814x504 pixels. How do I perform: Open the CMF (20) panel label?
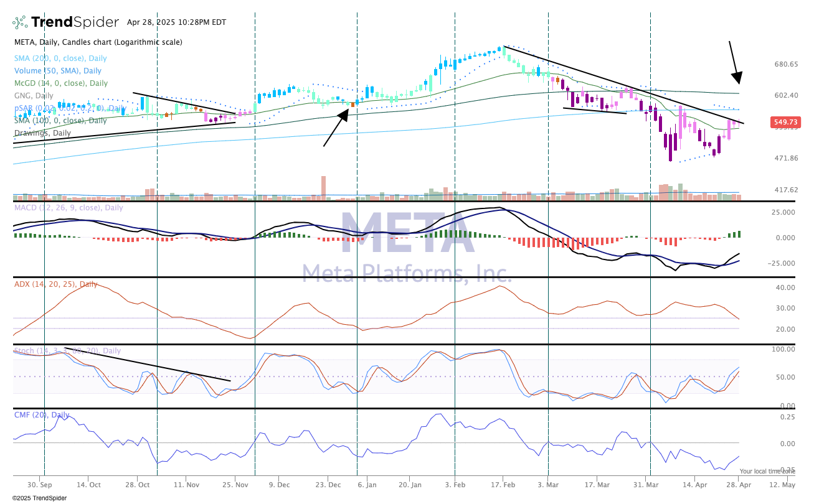tap(42, 415)
